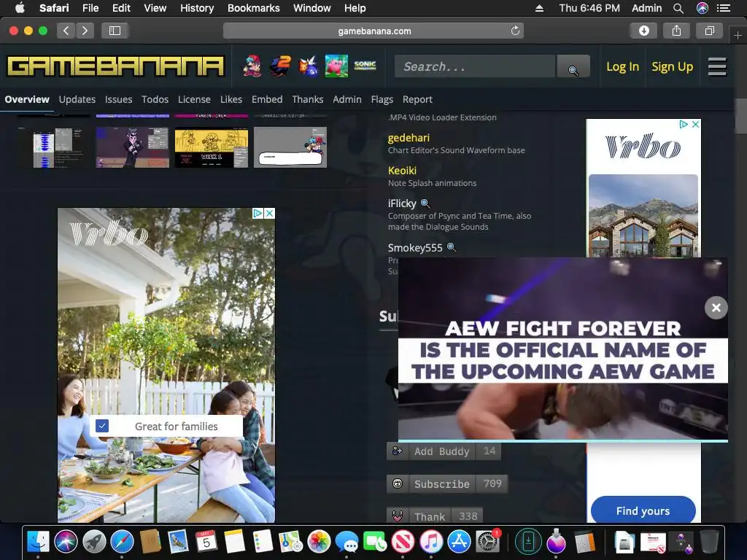Switch to the Updates tab
The height and width of the screenshot is (560, 747).
tap(77, 99)
